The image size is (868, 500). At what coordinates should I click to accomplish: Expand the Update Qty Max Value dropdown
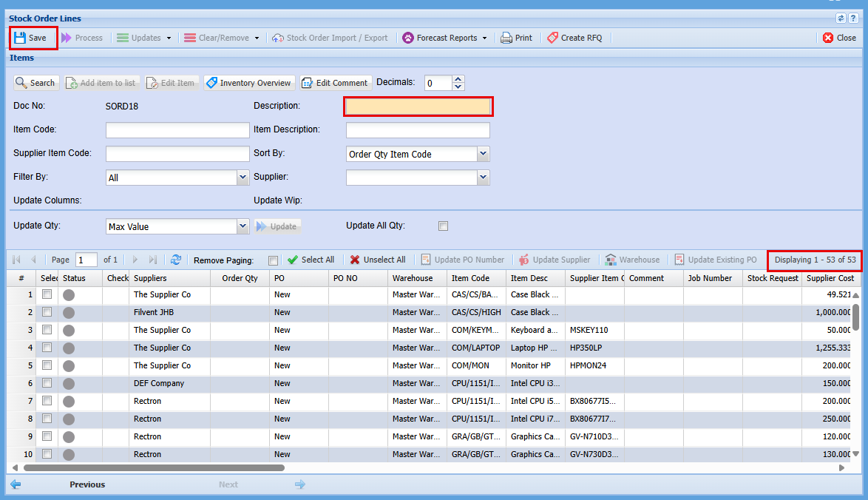[243, 226]
